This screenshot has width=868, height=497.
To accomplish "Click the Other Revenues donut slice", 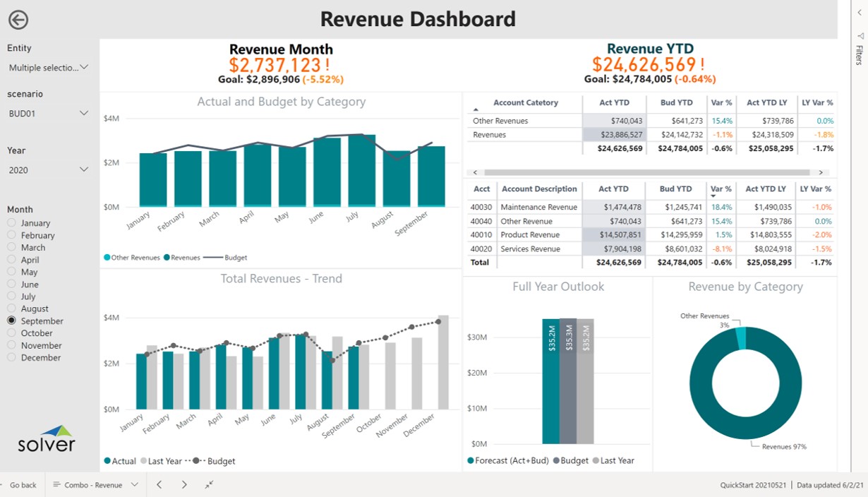I will [740, 338].
